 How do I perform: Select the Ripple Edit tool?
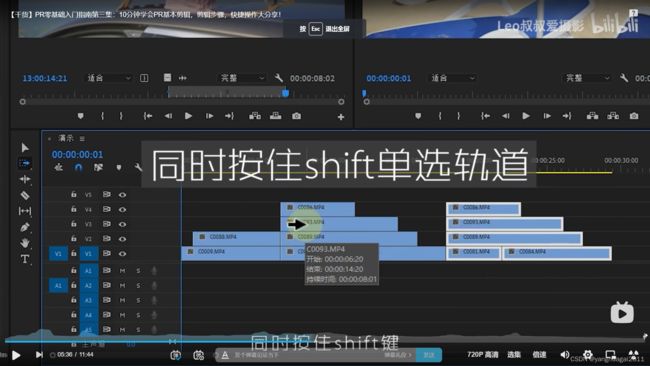coord(25,179)
